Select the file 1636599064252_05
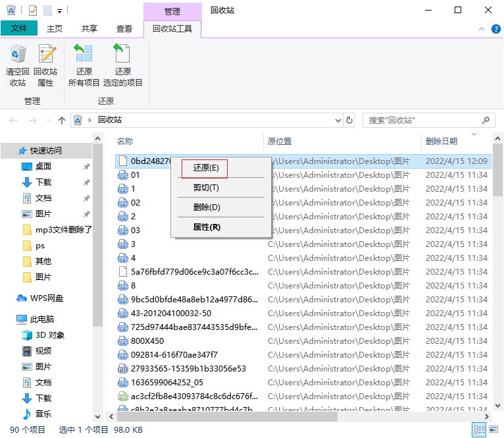Viewport: 504px width, 438px height. tap(167, 382)
